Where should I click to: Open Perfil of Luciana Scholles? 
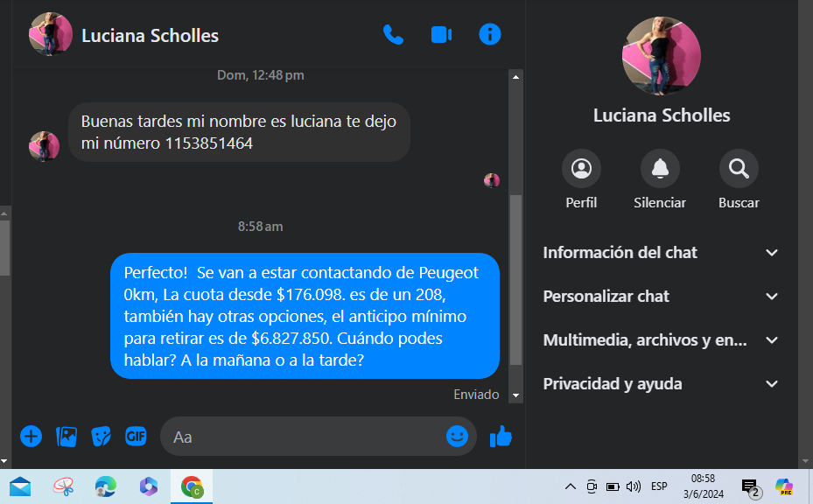click(x=581, y=169)
